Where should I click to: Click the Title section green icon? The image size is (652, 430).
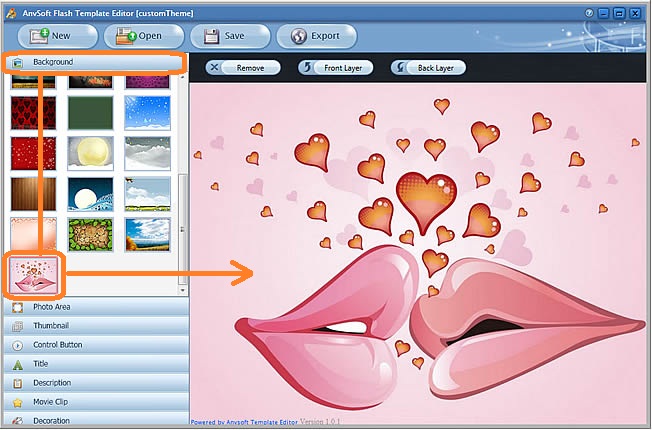tap(17, 365)
